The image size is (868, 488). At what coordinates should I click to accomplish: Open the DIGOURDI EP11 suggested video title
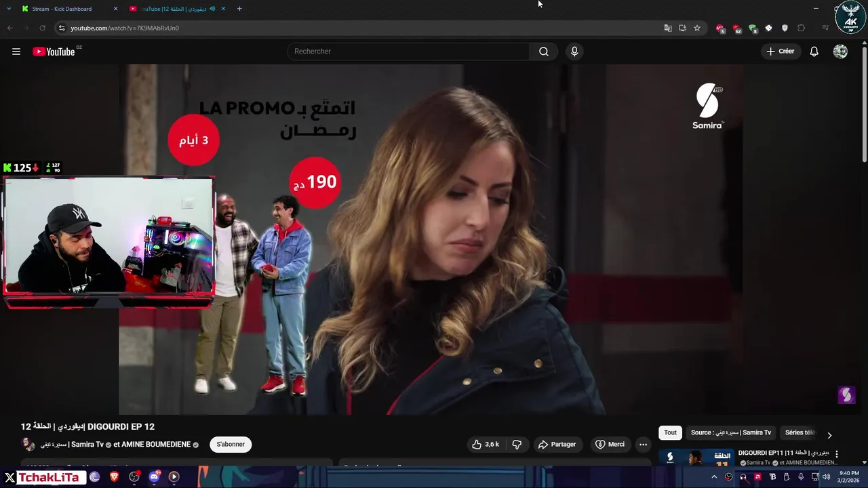click(x=783, y=453)
